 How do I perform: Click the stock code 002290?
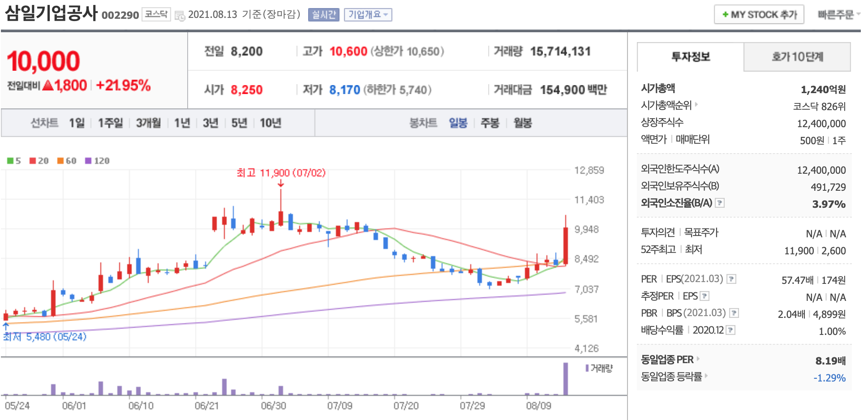(x=120, y=15)
